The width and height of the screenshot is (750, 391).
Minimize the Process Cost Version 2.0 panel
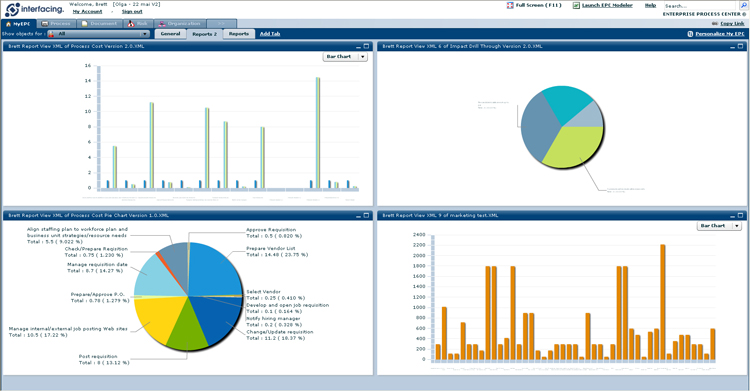pyautogui.click(x=359, y=46)
